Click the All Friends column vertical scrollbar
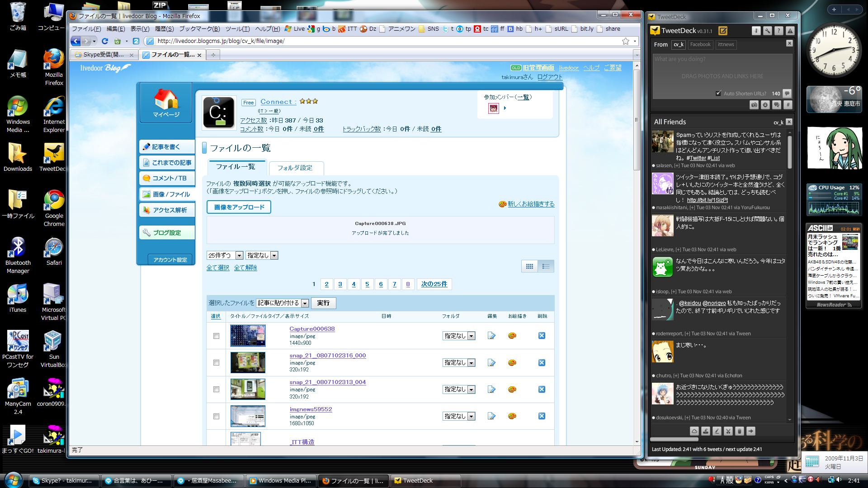Viewport: 868px width, 488px height. point(790,152)
